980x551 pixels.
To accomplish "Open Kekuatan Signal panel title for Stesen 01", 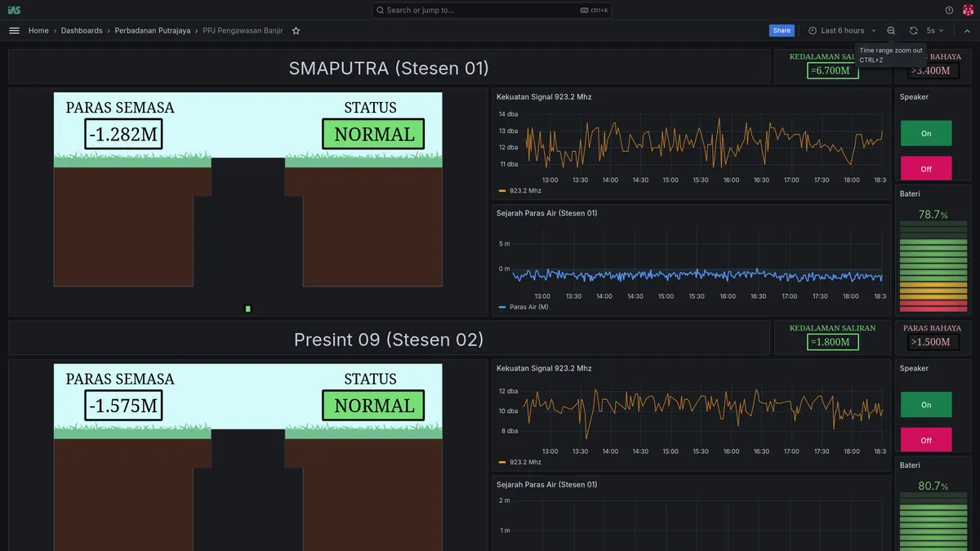I will pyautogui.click(x=544, y=96).
